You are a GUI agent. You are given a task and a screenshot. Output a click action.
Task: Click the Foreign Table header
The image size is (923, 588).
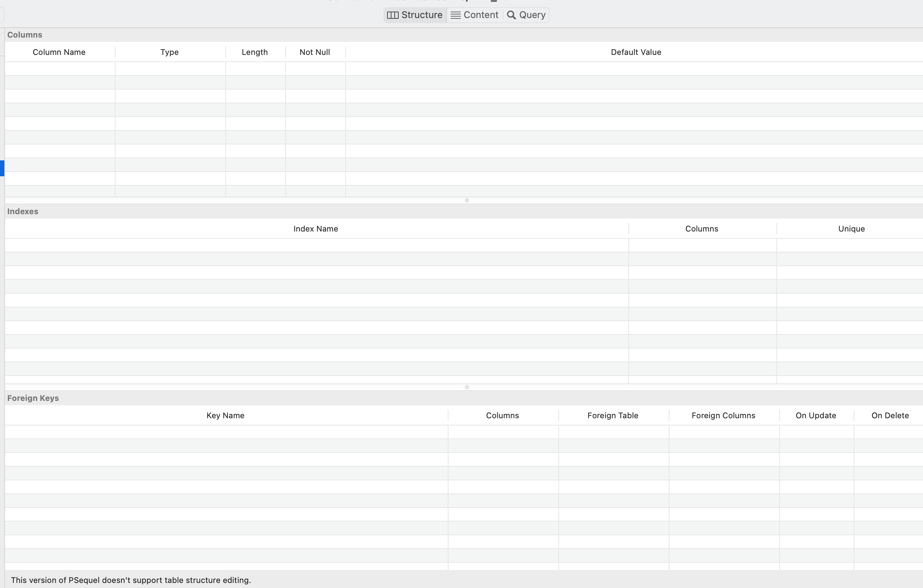click(x=613, y=415)
